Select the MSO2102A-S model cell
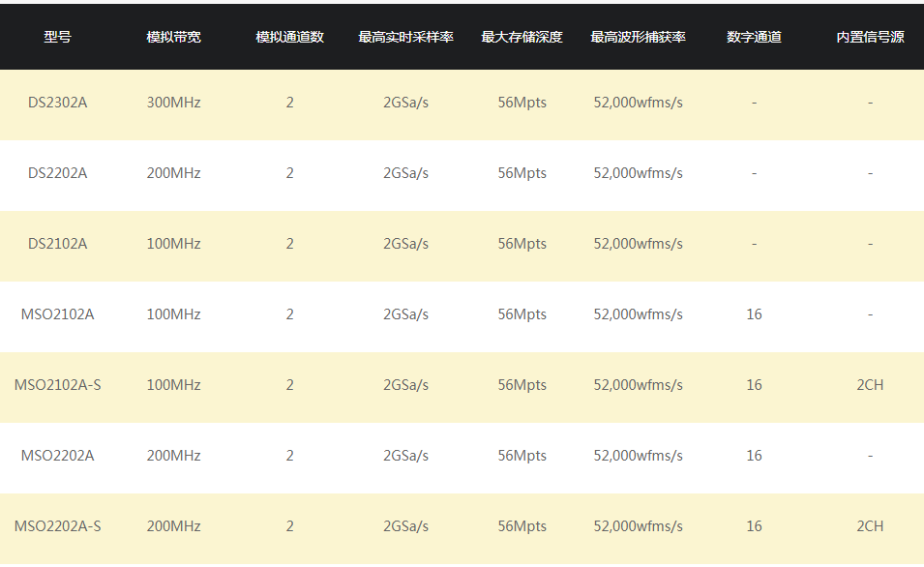The height and width of the screenshot is (567, 924). click(57, 385)
